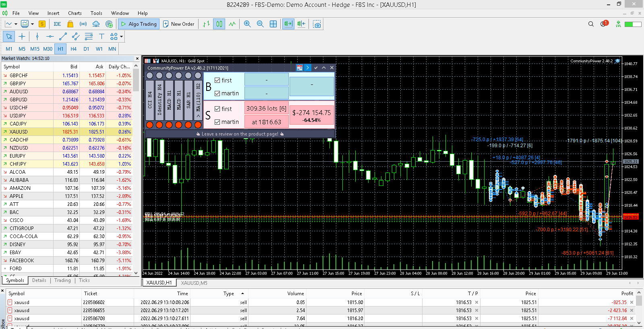Close order 228586602 with X button
644x329 pixels.
632,302
